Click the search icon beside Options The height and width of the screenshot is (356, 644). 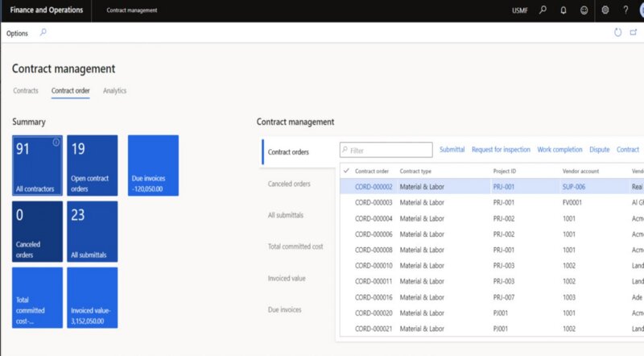(43, 33)
